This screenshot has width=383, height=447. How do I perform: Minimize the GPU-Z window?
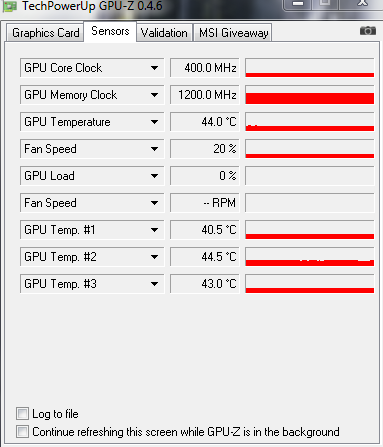[298, 4]
